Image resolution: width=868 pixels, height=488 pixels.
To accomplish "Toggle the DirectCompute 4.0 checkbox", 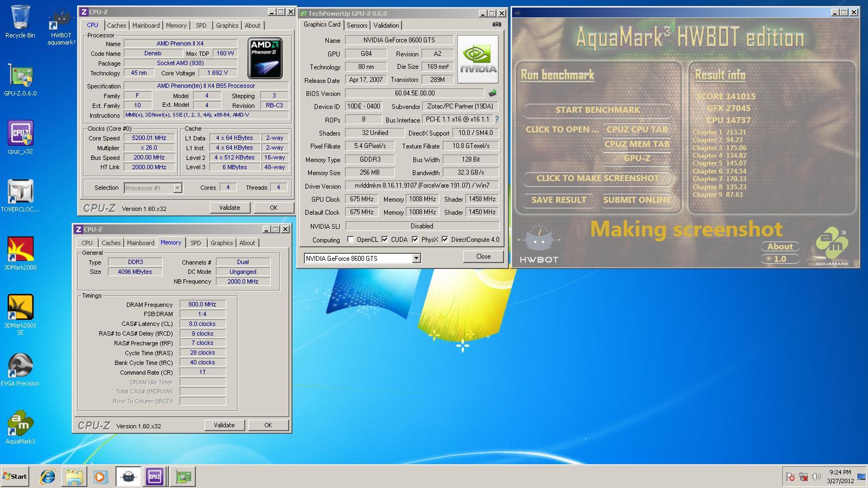I will tap(445, 240).
